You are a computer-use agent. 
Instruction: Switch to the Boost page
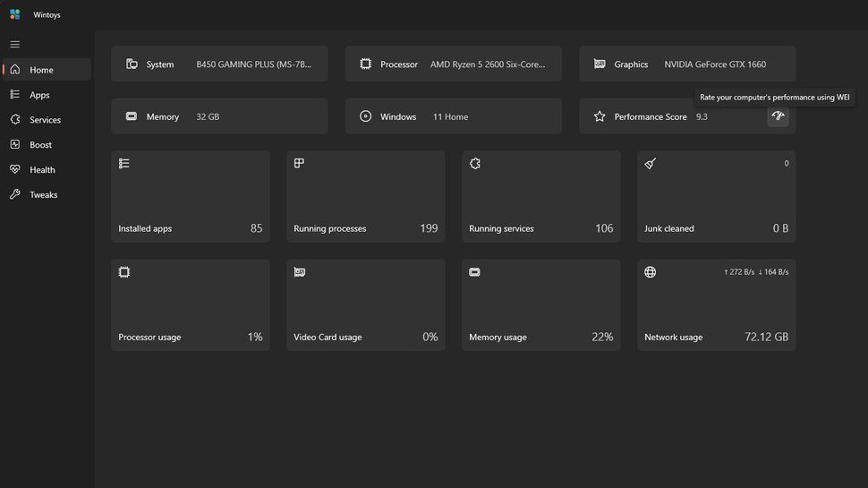point(47,144)
